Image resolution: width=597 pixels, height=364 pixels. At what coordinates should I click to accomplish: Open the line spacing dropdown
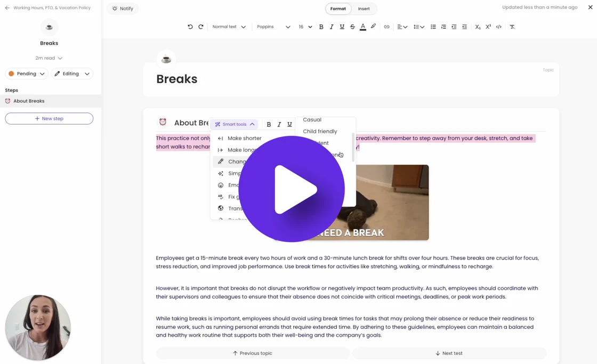[419, 27]
